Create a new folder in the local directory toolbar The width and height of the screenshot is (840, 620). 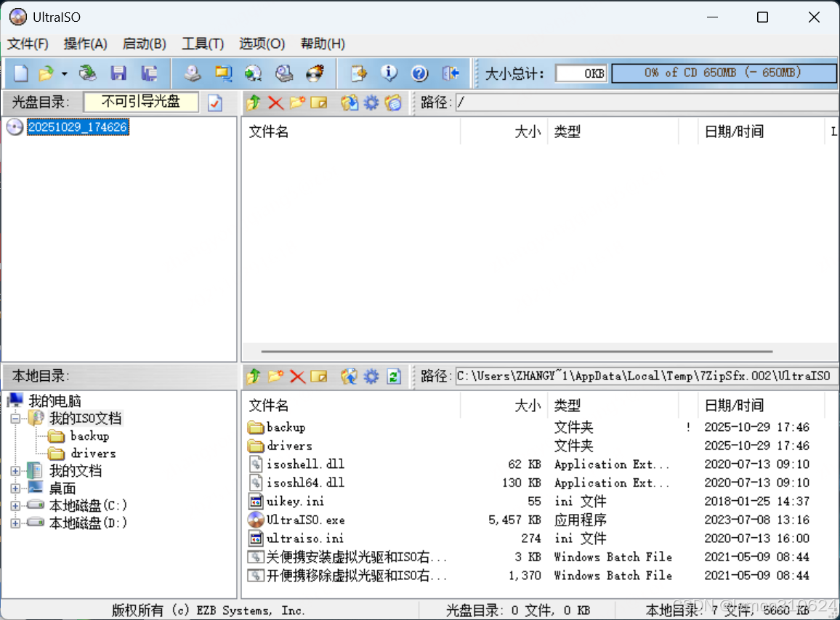click(x=275, y=377)
